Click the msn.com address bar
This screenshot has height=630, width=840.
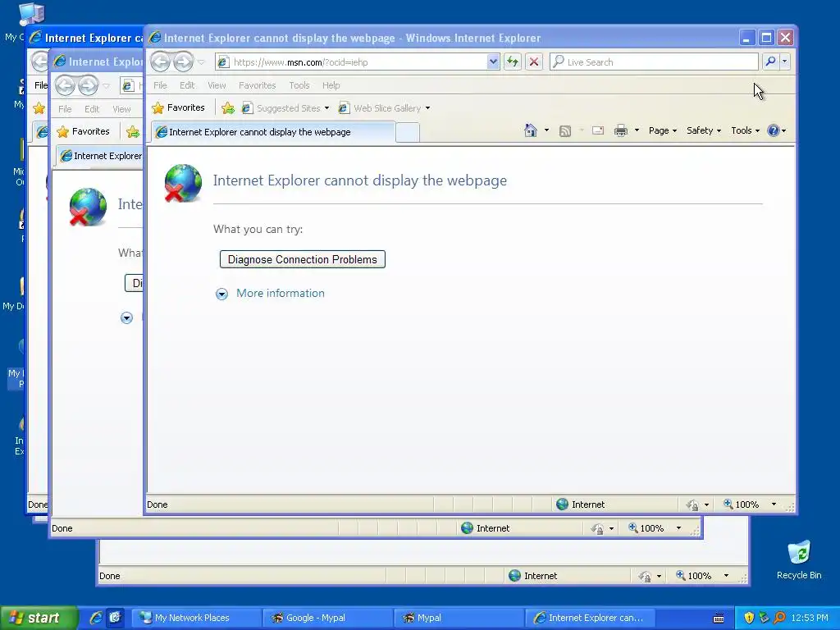coord(352,62)
